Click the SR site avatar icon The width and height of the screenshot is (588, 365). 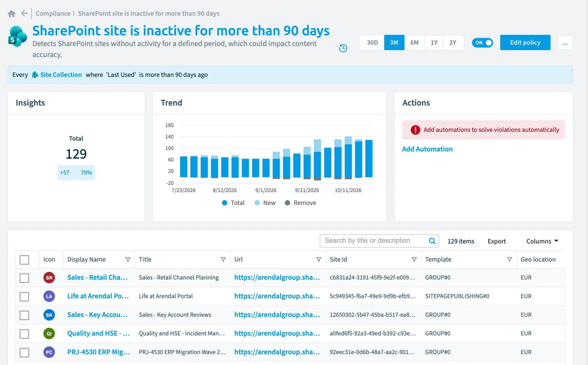coord(49,278)
